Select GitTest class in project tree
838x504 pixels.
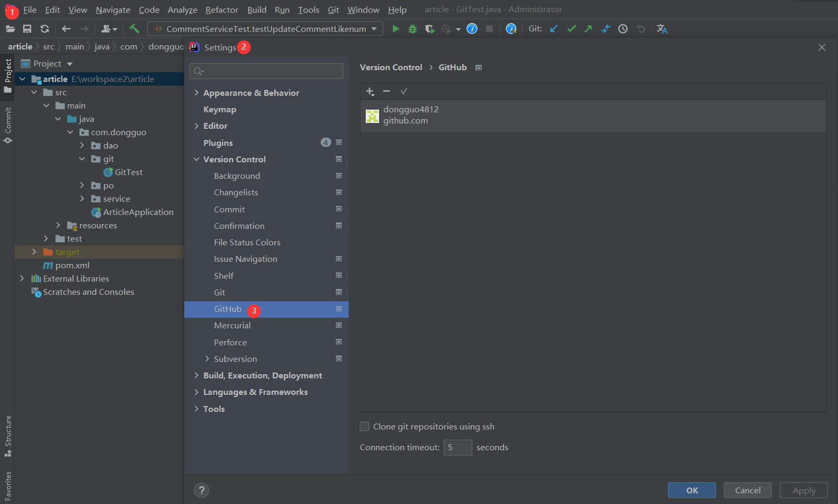pos(128,172)
